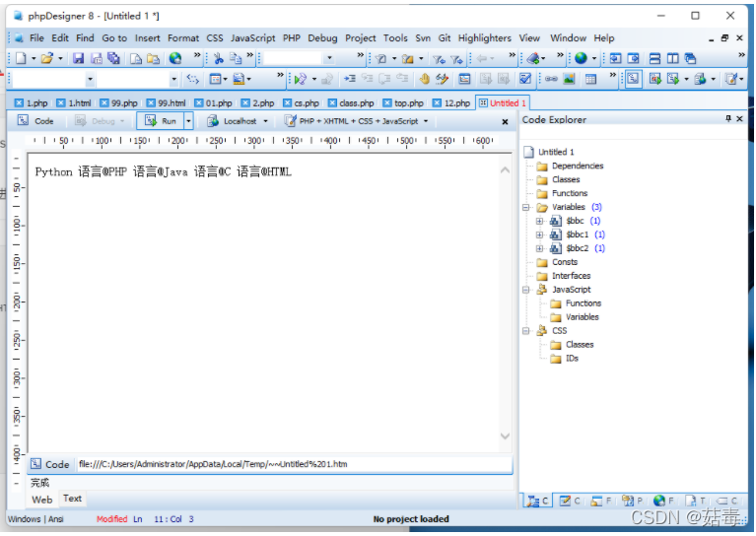
Task: Toggle the highlighted code view button in second toolbar
Action: [x=633, y=79]
